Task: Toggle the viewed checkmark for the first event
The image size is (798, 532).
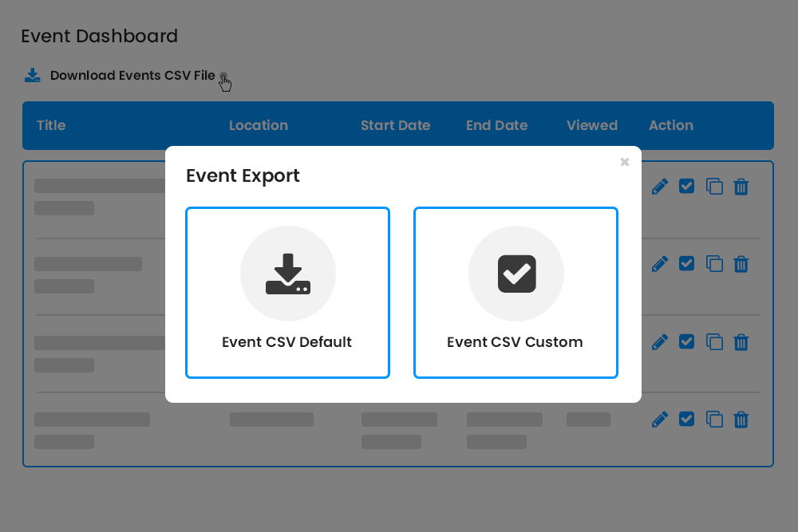Action: tap(686, 186)
